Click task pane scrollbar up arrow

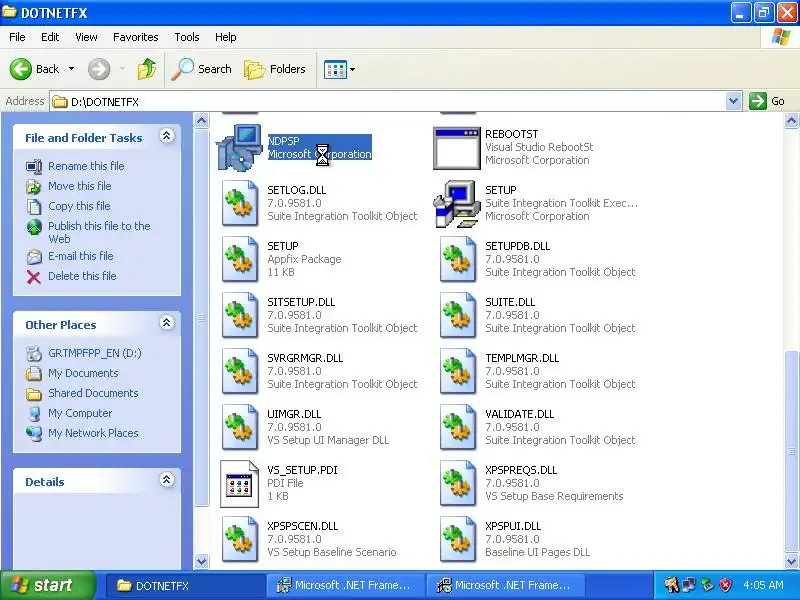(202, 120)
